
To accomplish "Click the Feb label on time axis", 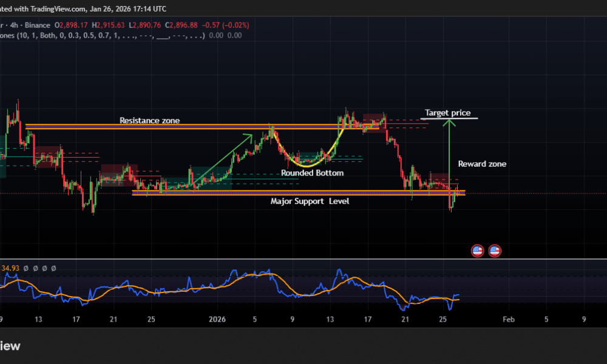I will tap(509, 319).
